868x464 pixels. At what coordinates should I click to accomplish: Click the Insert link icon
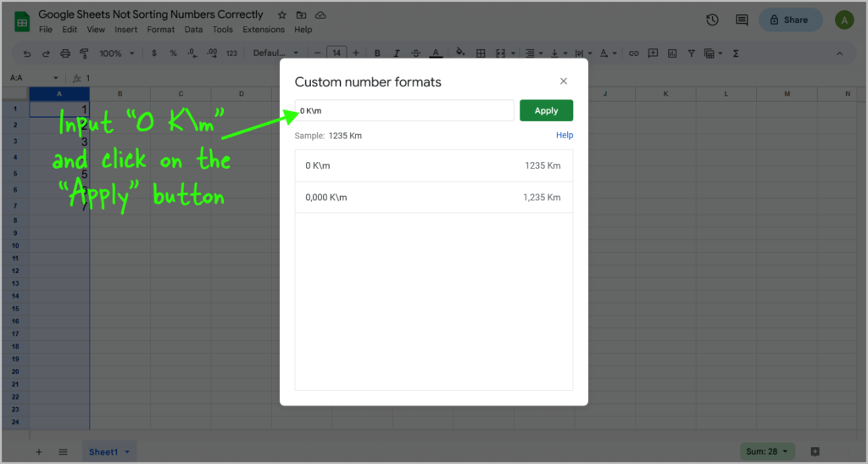pyautogui.click(x=633, y=53)
